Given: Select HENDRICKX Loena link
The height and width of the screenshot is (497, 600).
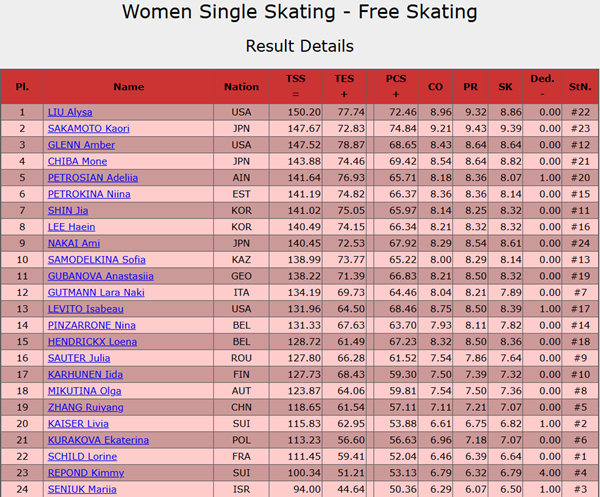Looking at the screenshot, I should 92,342.
